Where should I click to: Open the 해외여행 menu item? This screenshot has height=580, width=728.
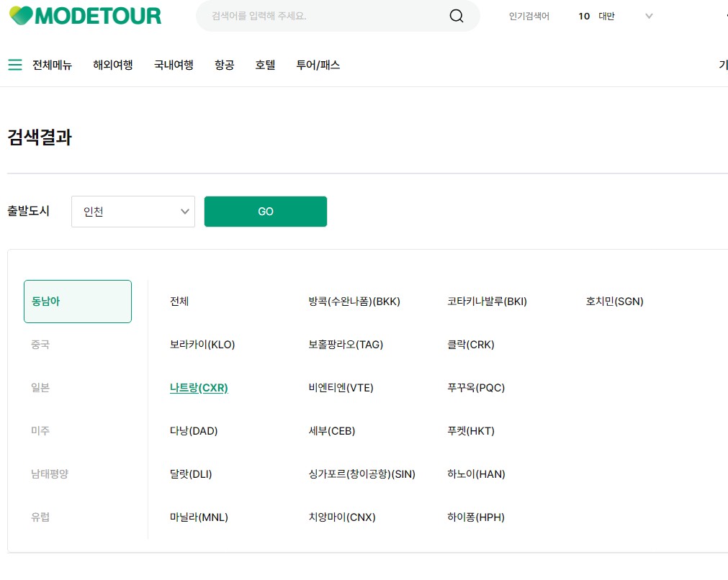(112, 64)
